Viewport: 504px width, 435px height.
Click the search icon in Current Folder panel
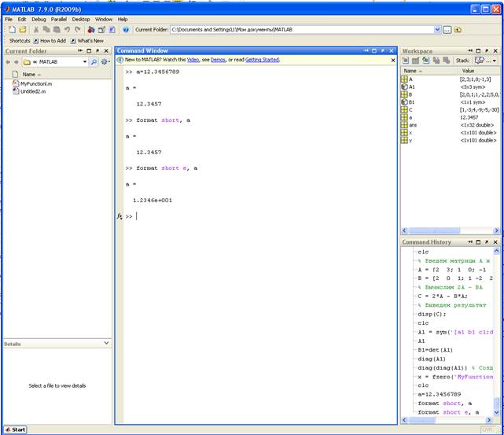point(94,61)
